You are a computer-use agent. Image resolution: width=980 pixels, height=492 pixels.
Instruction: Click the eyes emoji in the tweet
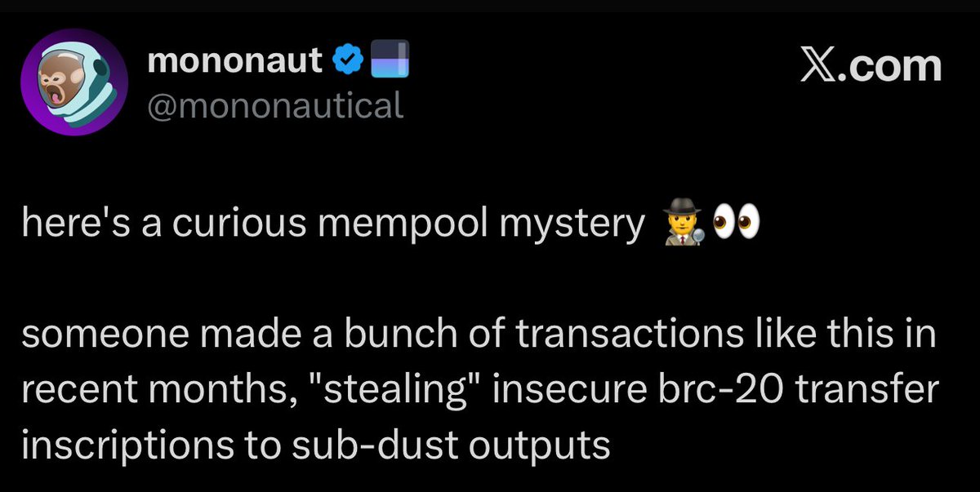click(735, 224)
